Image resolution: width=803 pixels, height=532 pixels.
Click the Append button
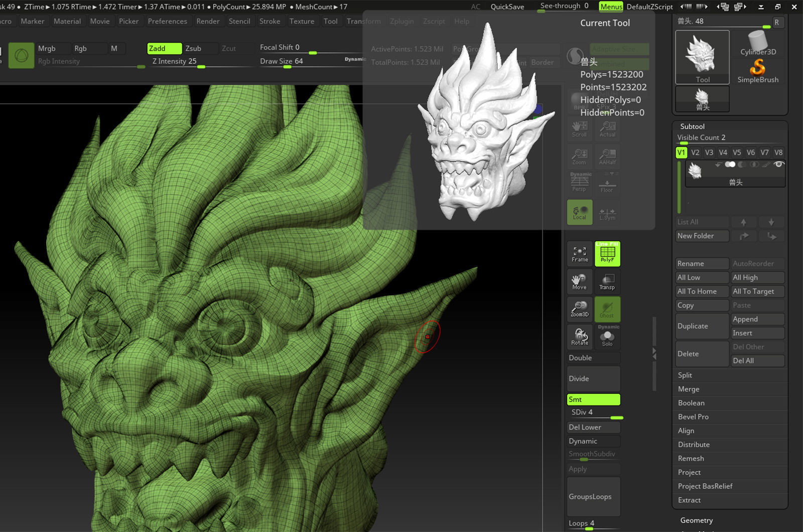(x=758, y=319)
